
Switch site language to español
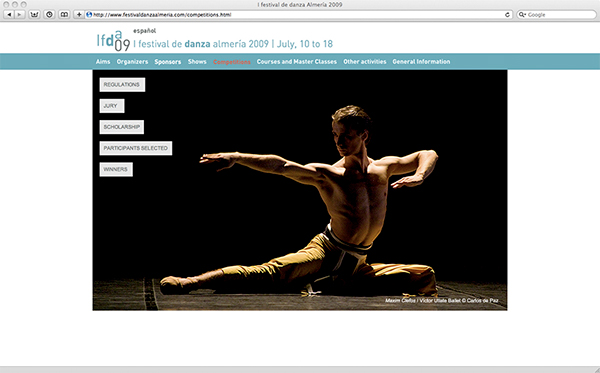pyautogui.click(x=144, y=31)
